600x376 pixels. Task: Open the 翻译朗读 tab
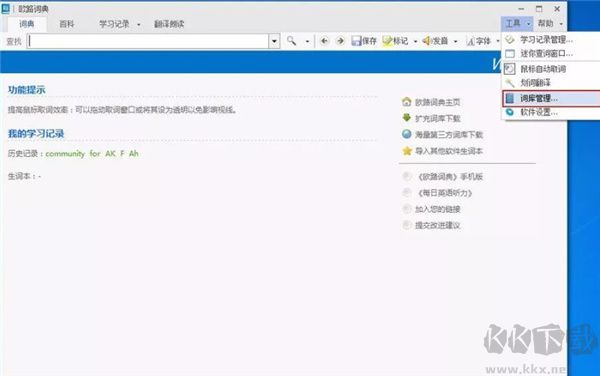(x=169, y=24)
